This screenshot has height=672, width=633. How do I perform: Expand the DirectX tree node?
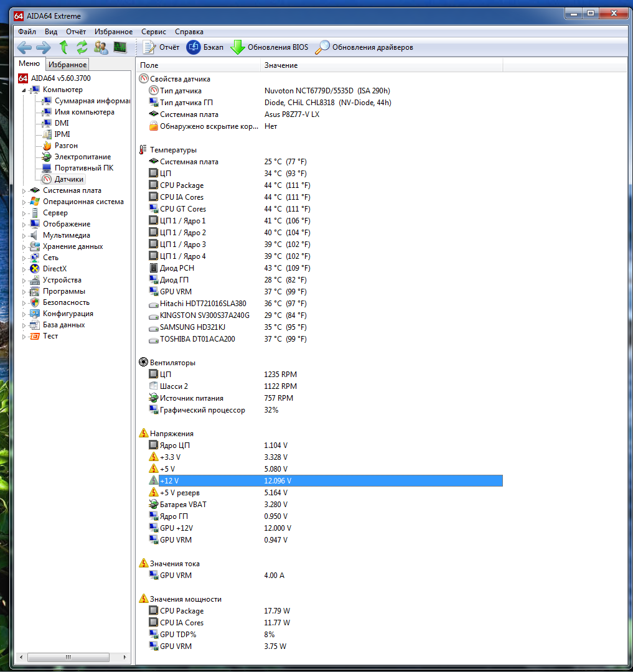tap(24, 269)
